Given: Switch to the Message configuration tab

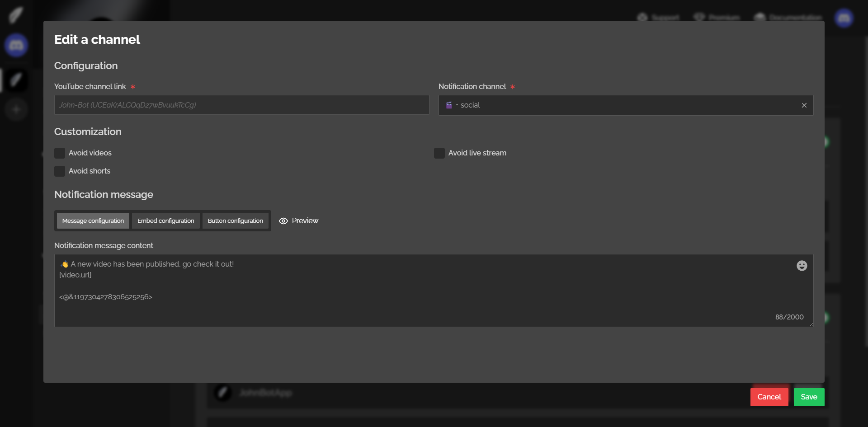Looking at the screenshot, I should [x=93, y=221].
